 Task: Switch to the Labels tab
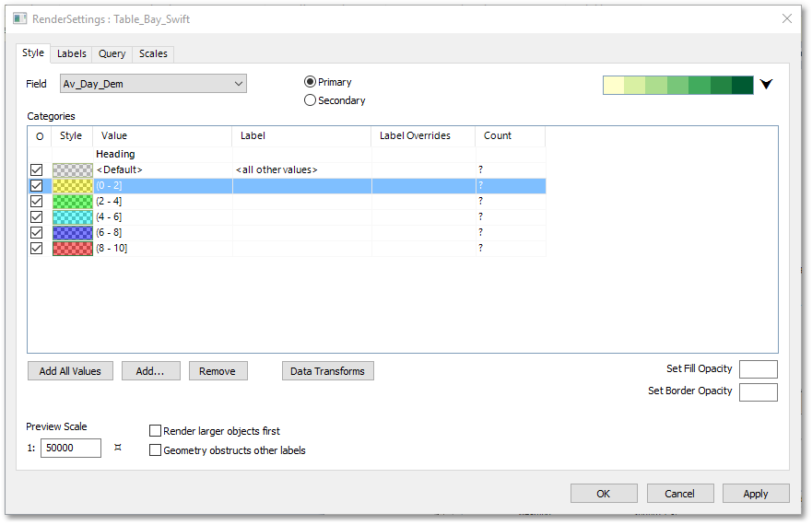pos(72,53)
